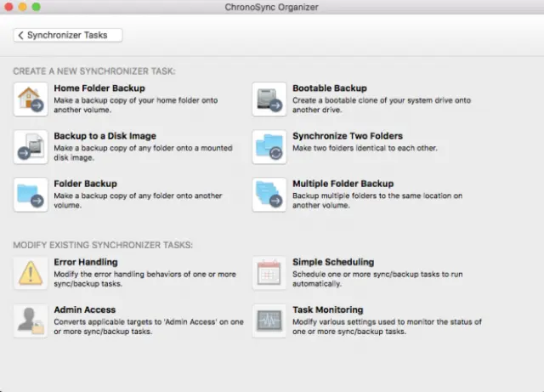Open the Home Folder Backup title link
The image size is (544, 392).
tap(99, 88)
